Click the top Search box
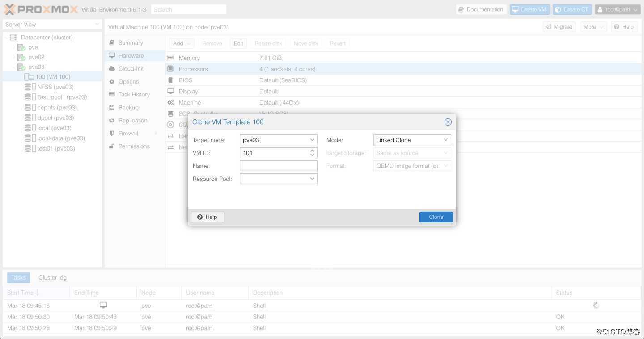Image resolution: width=644 pixels, height=339 pixels. 188,9
